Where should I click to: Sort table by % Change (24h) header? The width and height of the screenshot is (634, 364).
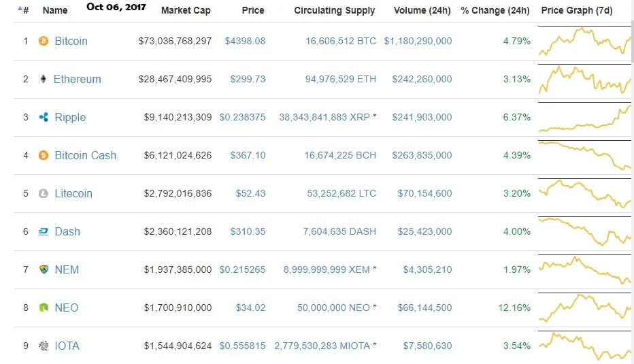tap(495, 10)
